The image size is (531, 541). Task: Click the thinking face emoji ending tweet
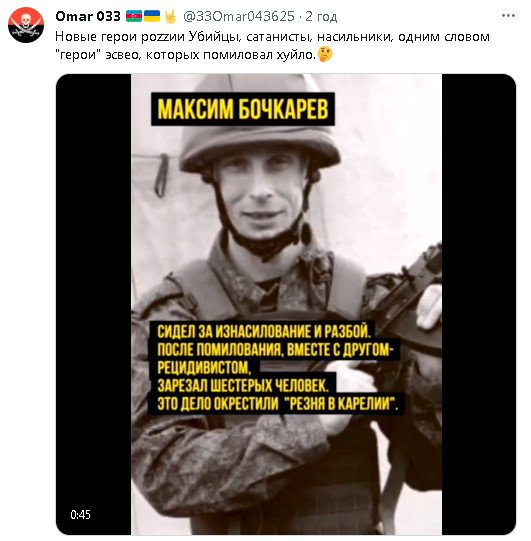pos(325,55)
